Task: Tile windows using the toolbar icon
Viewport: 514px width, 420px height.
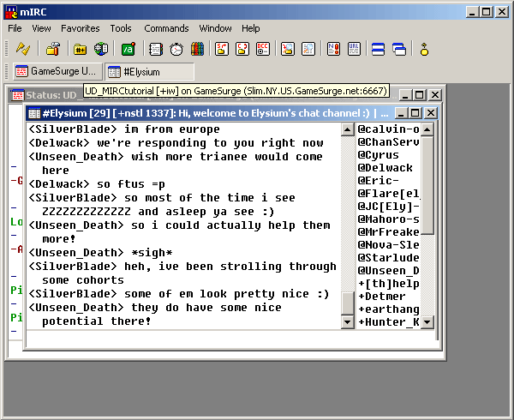Action: point(379,49)
